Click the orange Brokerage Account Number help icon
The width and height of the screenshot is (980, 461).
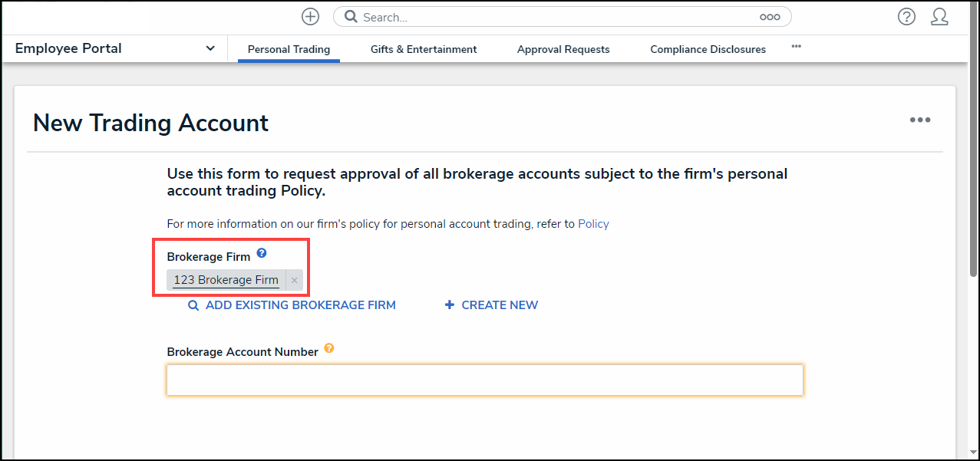coord(329,348)
